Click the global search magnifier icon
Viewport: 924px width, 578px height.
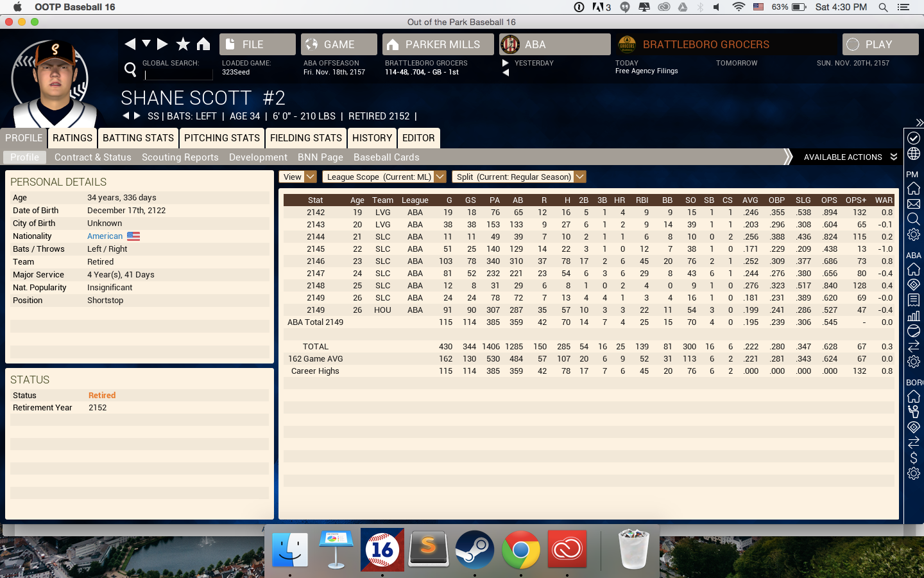[x=130, y=69]
